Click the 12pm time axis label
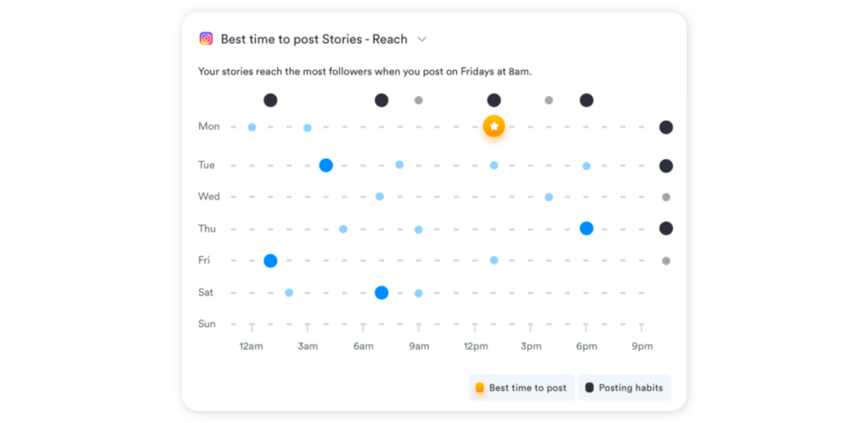Screen dimensions: 868x423 point(476,347)
